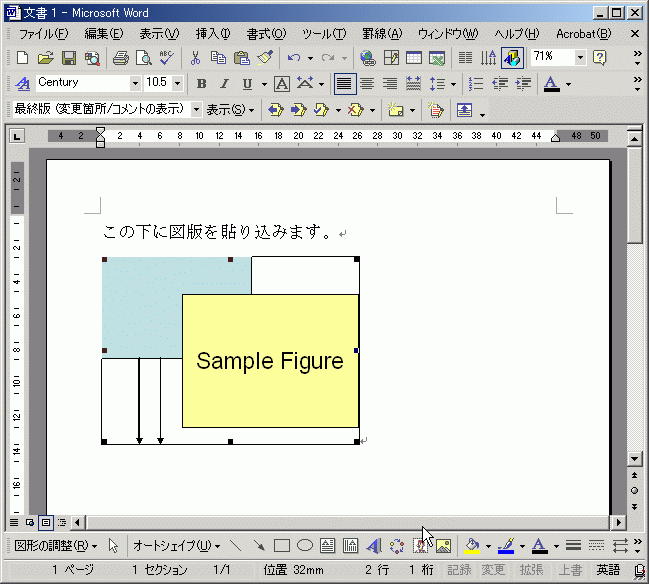Click the Save icon in toolbar
This screenshot has height=584, width=649.
point(69,58)
